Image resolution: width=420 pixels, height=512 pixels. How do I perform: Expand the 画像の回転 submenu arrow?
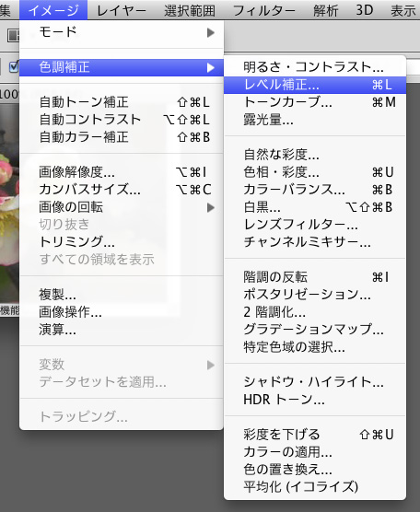click(x=211, y=207)
